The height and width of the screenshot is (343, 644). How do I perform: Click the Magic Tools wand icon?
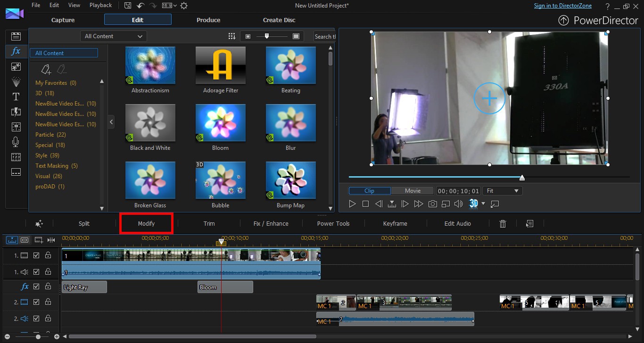[39, 223]
